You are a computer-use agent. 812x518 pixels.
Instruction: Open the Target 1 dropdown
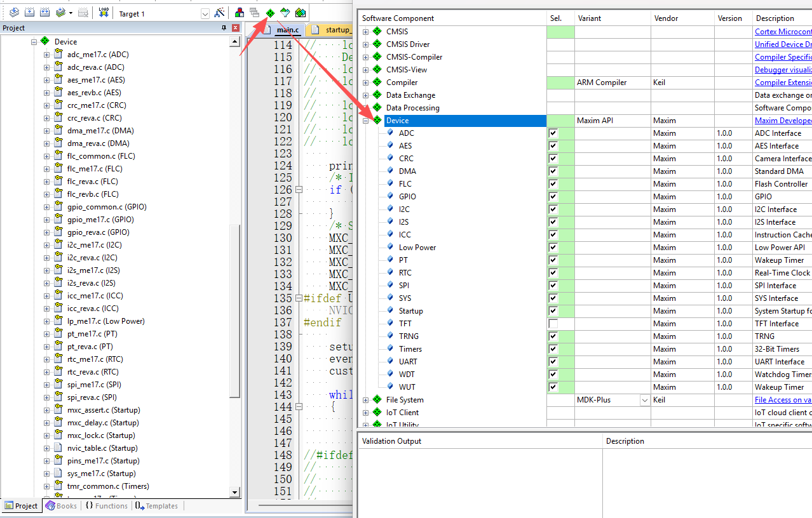point(205,14)
